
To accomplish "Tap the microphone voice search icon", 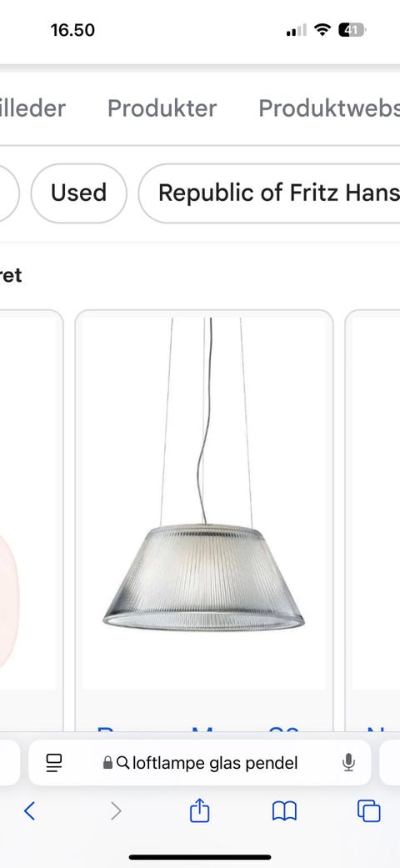I will point(348,764).
